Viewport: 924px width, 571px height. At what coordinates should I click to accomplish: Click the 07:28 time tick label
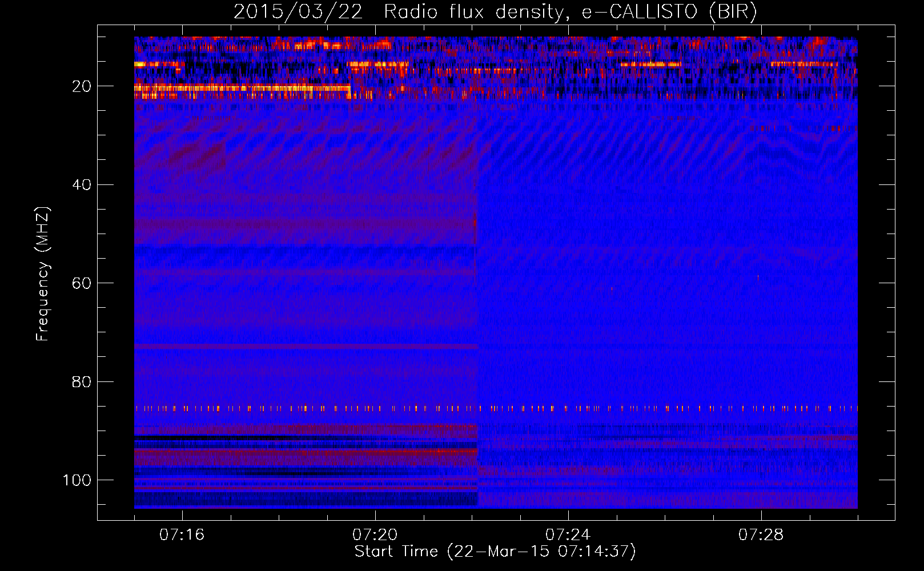[761, 535]
